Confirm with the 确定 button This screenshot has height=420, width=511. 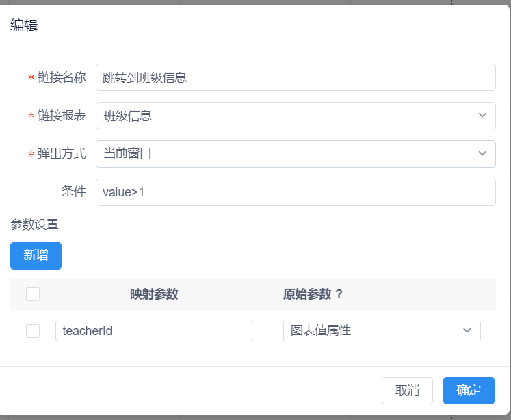coord(469,391)
